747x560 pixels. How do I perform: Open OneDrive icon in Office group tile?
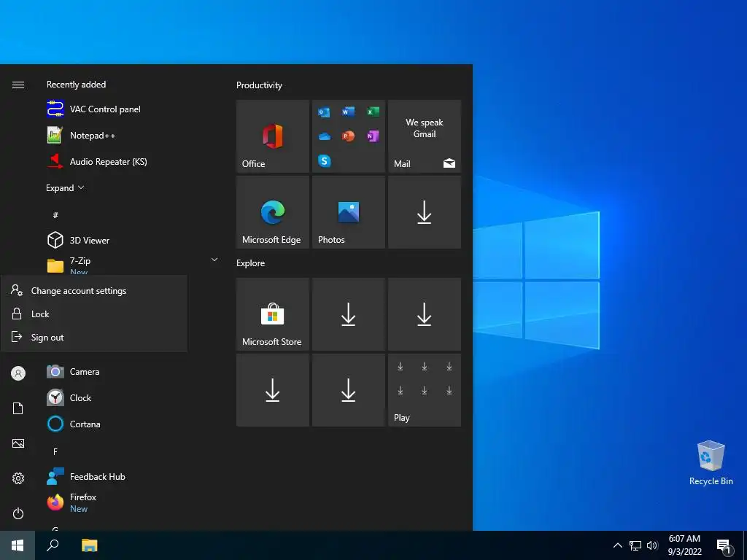(325, 136)
